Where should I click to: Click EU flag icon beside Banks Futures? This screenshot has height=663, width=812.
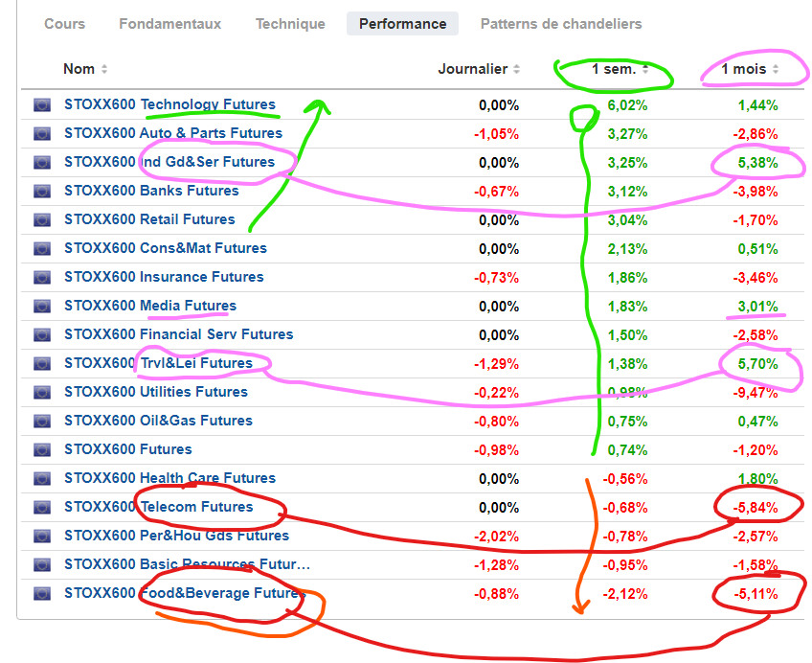pyautogui.click(x=42, y=191)
